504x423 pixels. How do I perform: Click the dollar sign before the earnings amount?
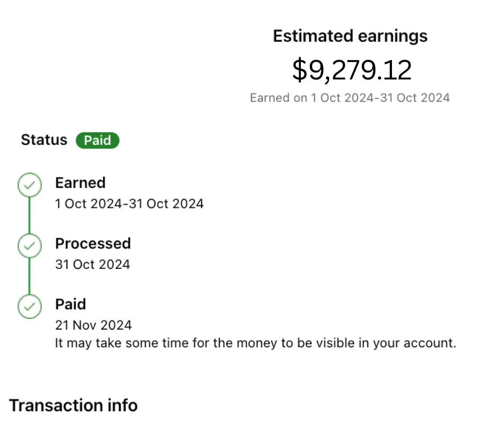(299, 70)
